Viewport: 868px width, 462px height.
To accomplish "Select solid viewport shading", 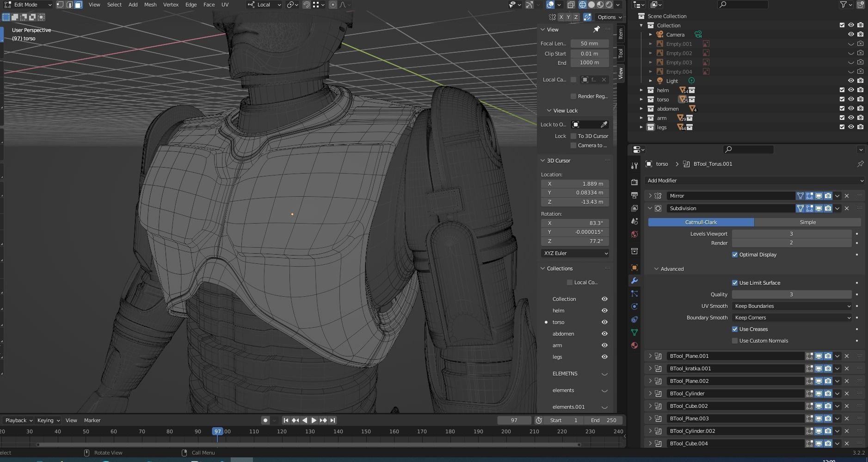I will (x=591, y=5).
